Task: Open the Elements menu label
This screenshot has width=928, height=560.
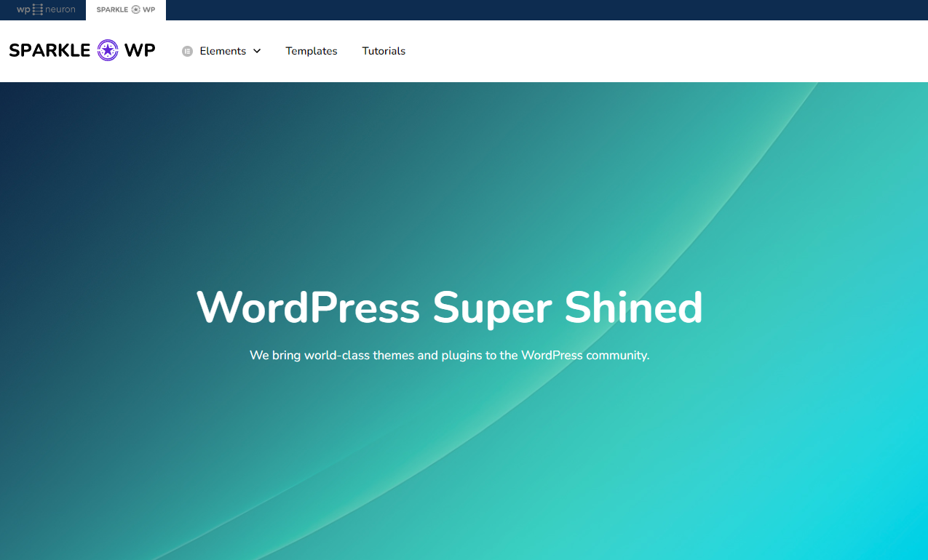Action: point(223,51)
